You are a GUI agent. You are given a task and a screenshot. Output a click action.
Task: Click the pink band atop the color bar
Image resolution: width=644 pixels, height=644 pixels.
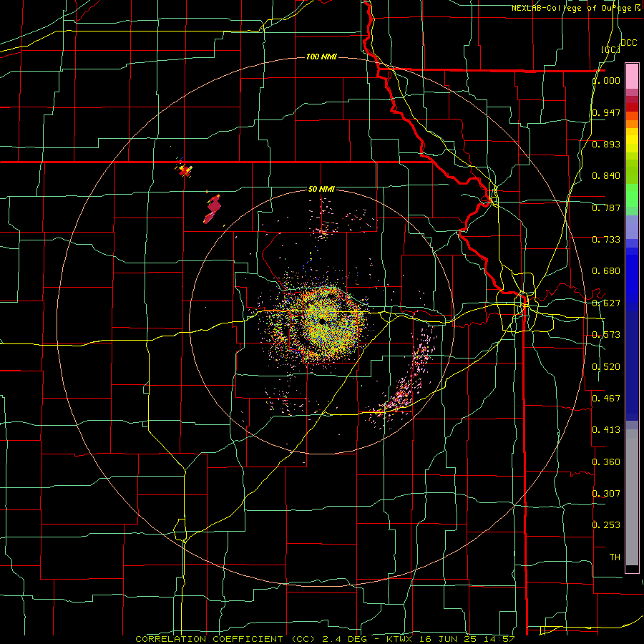[632, 77]
